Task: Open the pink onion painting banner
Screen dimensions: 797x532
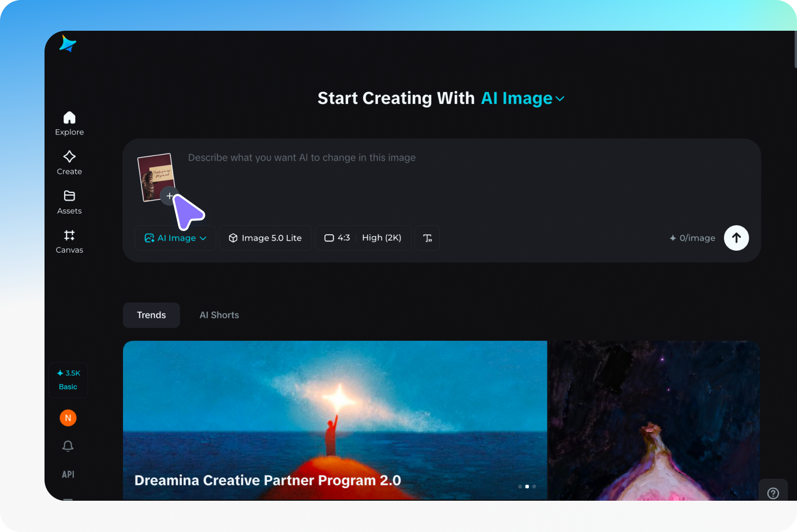Action: tap(654, 421)
